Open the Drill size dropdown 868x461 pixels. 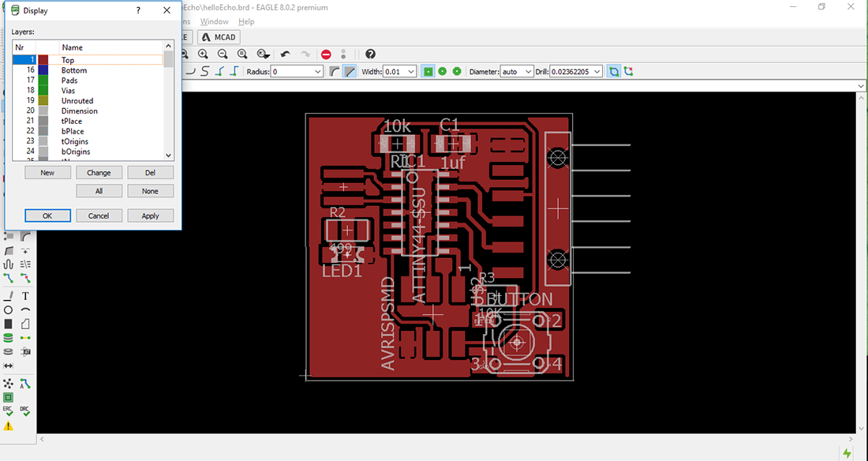[597, 72]
